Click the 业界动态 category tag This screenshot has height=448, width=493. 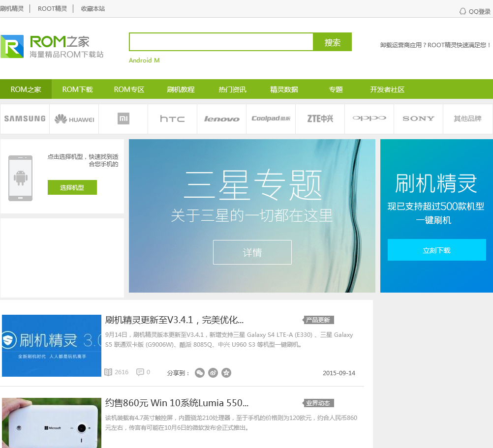coord(318,403)
